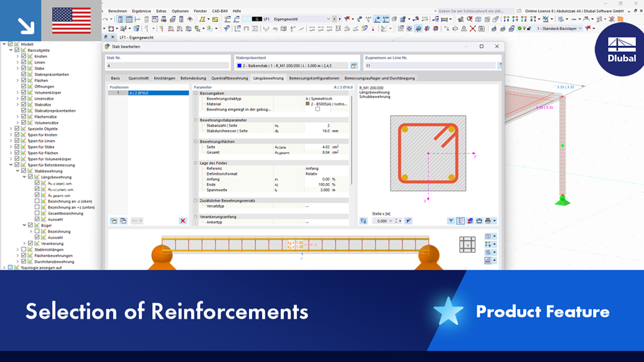Screen dimensions: 644x362
Task: Switch to the Betondeckung tab
Action: click(193, 78)
